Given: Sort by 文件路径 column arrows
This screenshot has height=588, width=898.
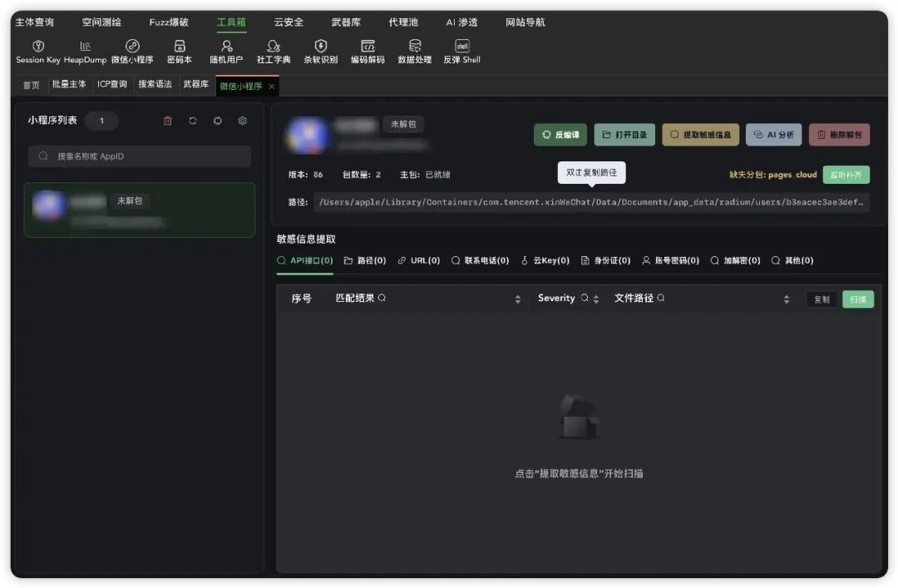Looking at the screenshot, I should pos(787,299).
